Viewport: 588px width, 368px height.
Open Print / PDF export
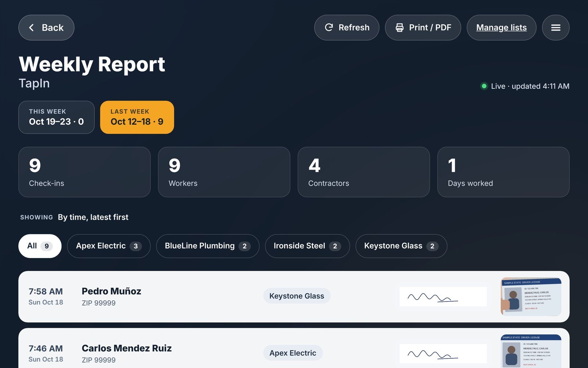coord(423,28)
